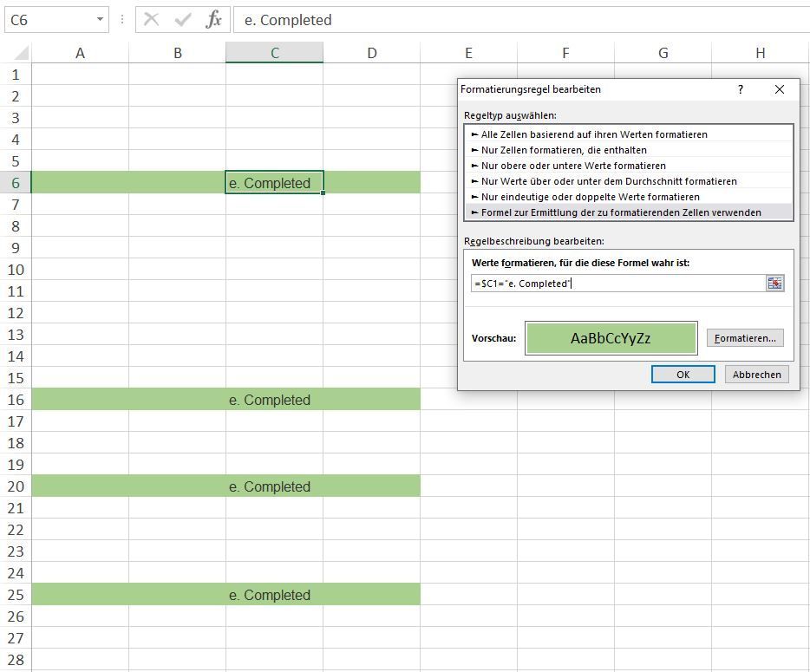Viewport: 810px width, 672px height.
Task: Select row 28 header
Action: click(16, 660)
